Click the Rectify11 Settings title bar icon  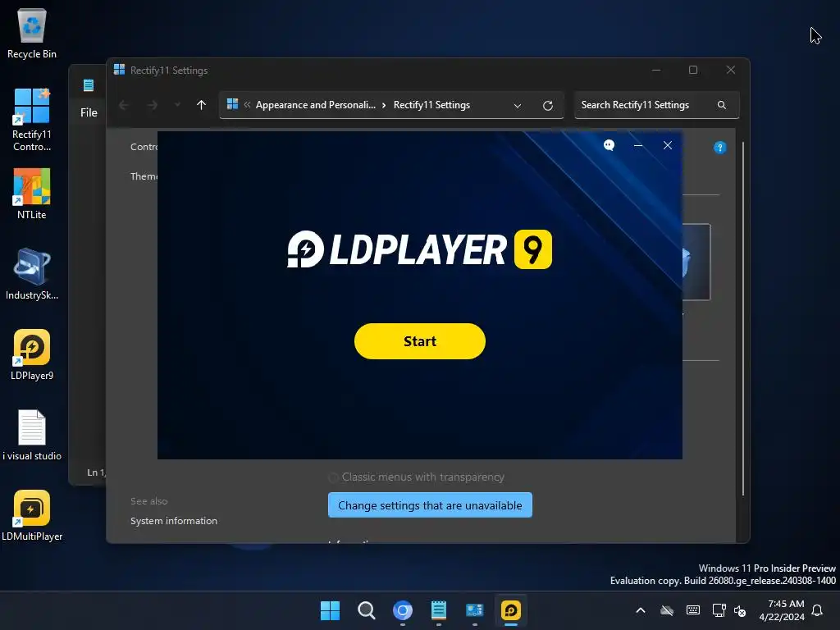119,70
